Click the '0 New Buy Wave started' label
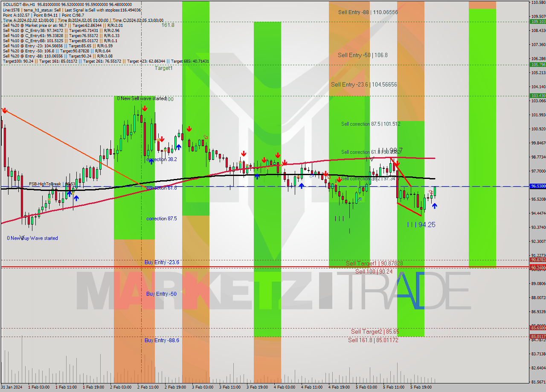The image size is (546, 392). coord(32,238)
